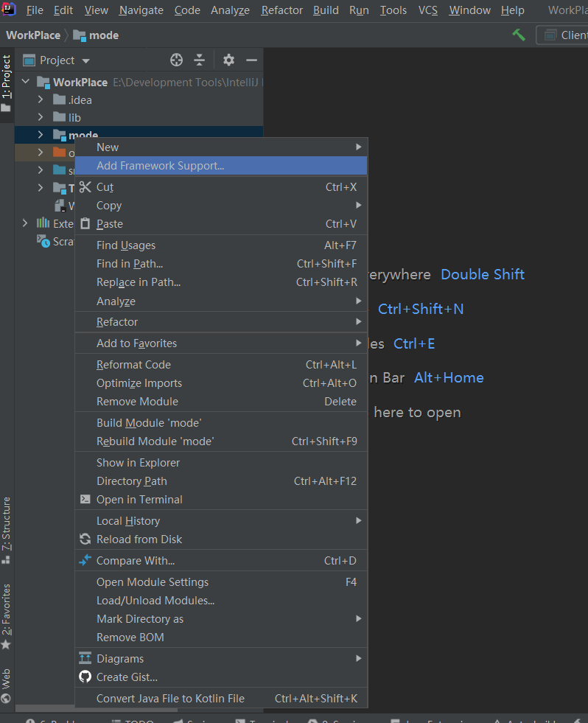
Task: Collapse the WorkPlace root tree node
Action: (26, 82)
